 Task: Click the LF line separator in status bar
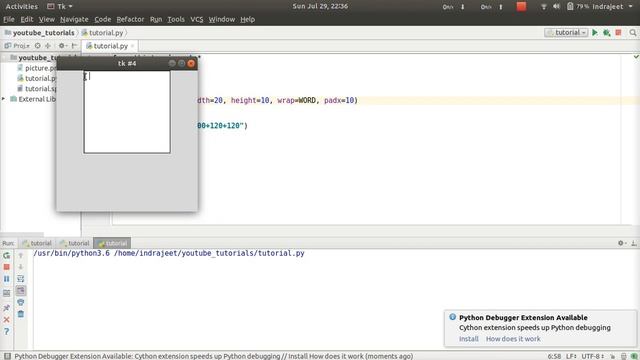(x=571, y=356)
